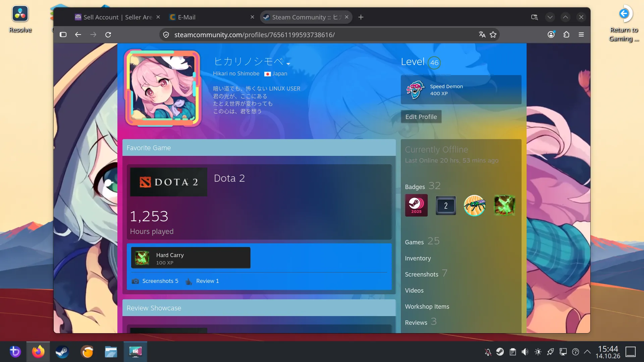Go back with the browser back arrow
The width and height of the screenshot is (644, 362).
[78, 35]
